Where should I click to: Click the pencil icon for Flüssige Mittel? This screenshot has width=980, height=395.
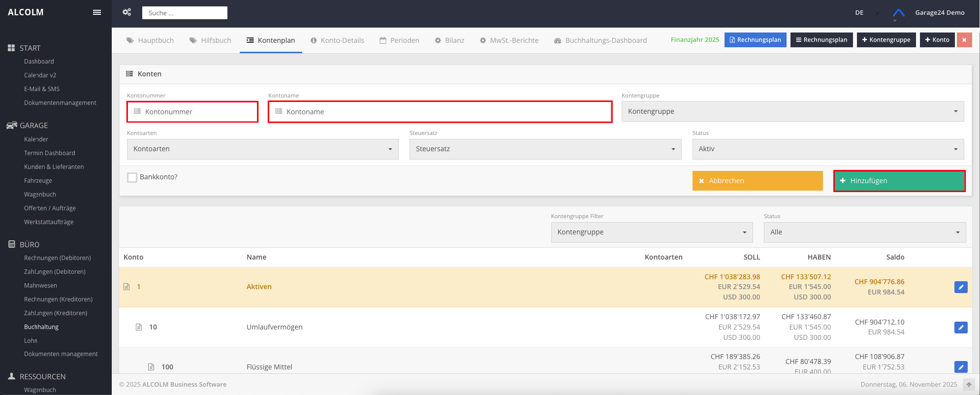tap(960, 367)
